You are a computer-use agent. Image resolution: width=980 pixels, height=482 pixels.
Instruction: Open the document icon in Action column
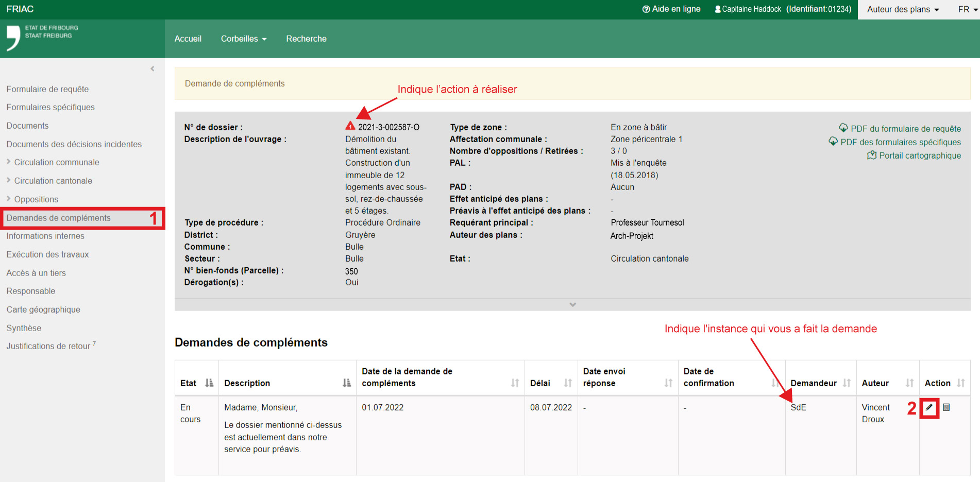click(947, 407)
